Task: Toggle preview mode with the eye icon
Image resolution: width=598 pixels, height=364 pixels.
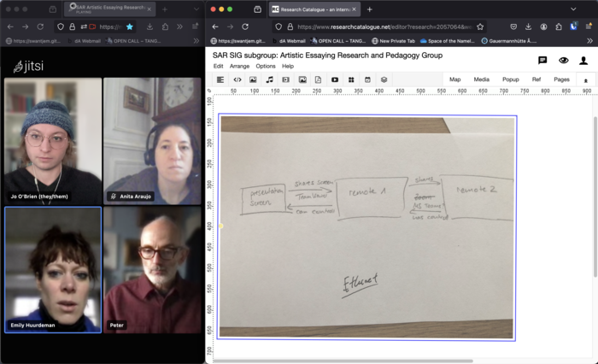Action: click(x=563, y=61)
